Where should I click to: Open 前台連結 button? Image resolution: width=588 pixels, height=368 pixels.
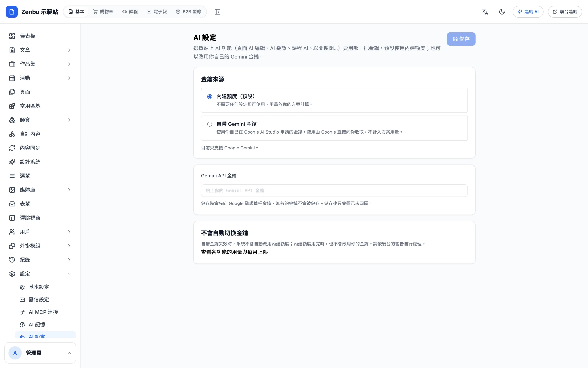565,12
